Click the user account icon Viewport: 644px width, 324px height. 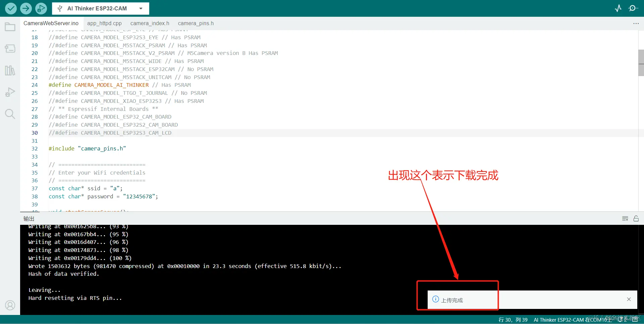coord(10,305)
